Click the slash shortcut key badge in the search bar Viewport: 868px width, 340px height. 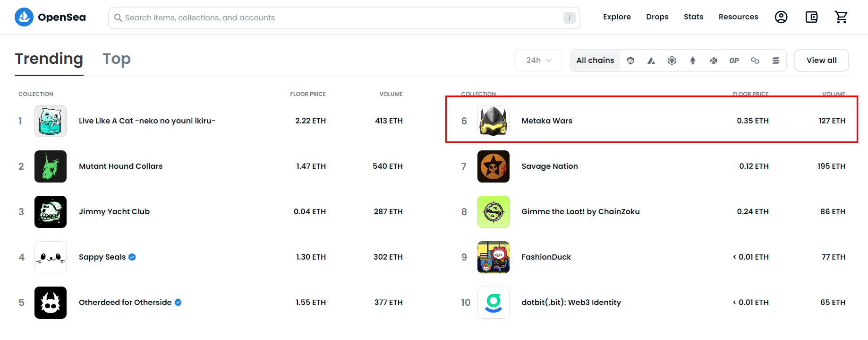click(569, 18)
